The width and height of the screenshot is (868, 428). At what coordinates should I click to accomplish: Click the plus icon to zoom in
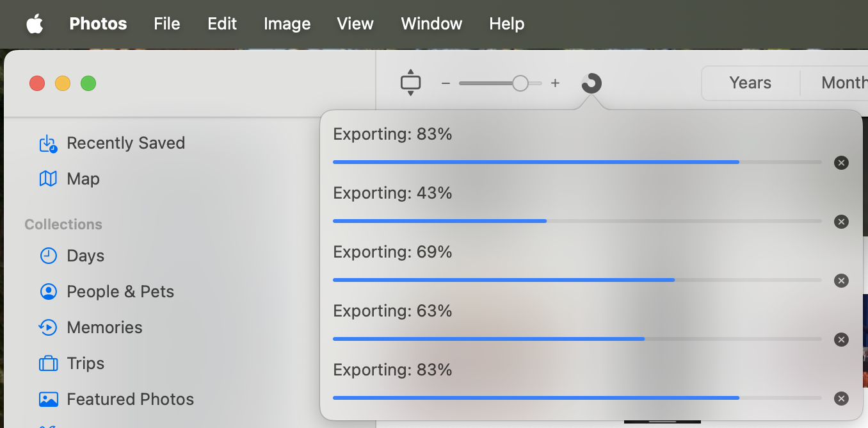point(555,83)
